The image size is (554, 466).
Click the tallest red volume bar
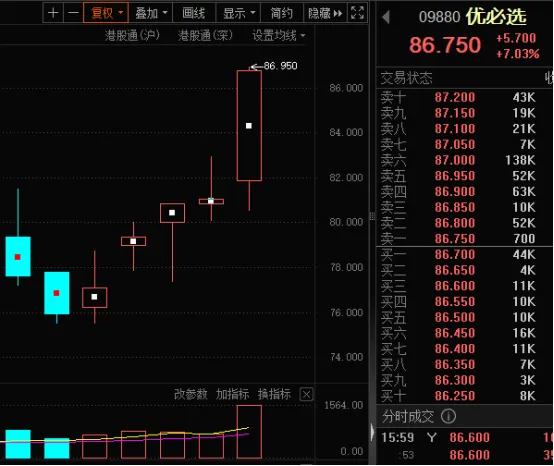coord(249,432)
